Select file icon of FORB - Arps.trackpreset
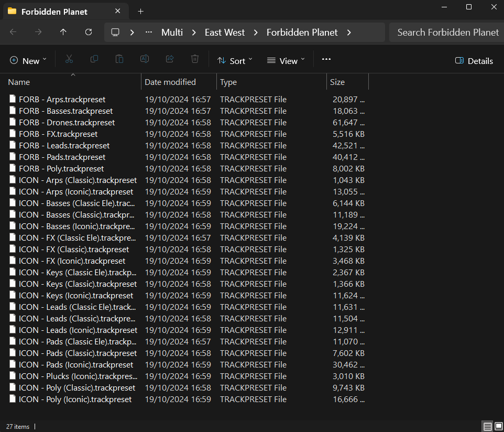This screenshot has width=504, height=432. click(13, 99)
